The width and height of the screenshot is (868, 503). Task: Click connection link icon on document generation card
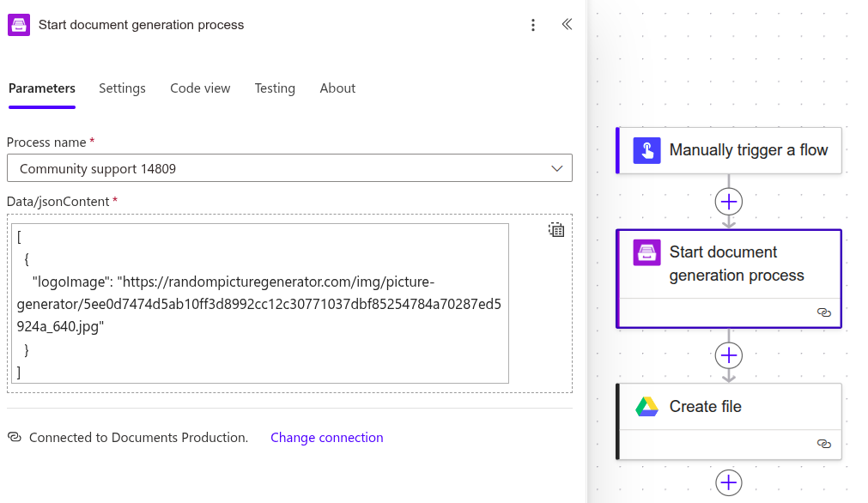pos(823,312)
